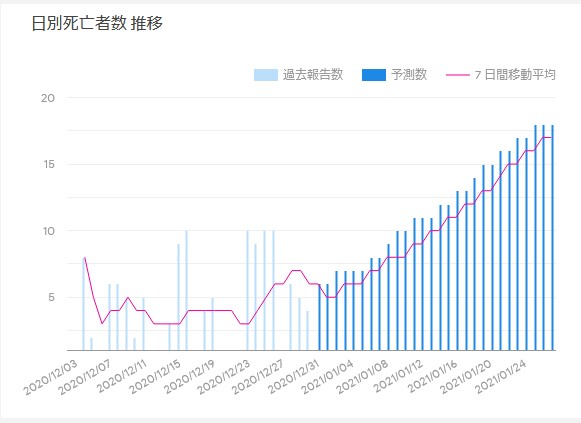Click the last dark-blue forecast bar
Screen dimensions: 581x423
[552, 237]
